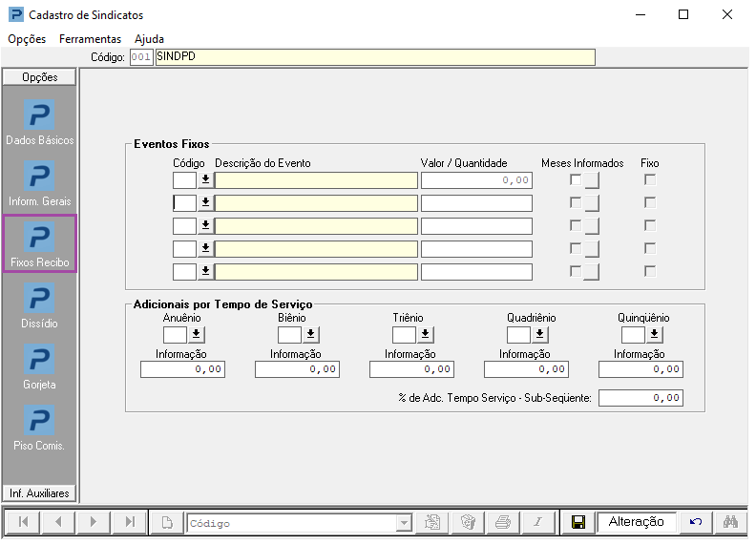756x544 pixels.
Task: Click the first Valor / Quantidade field
Action: click(x=476, y=179)
